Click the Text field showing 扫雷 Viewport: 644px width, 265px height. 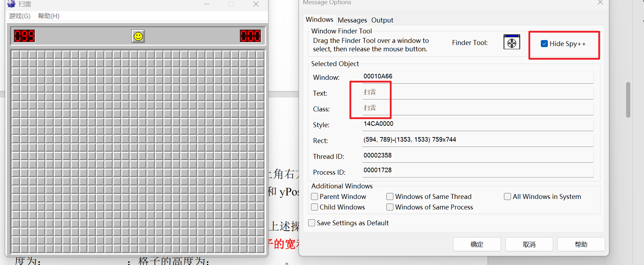click(x=478, y=93)
